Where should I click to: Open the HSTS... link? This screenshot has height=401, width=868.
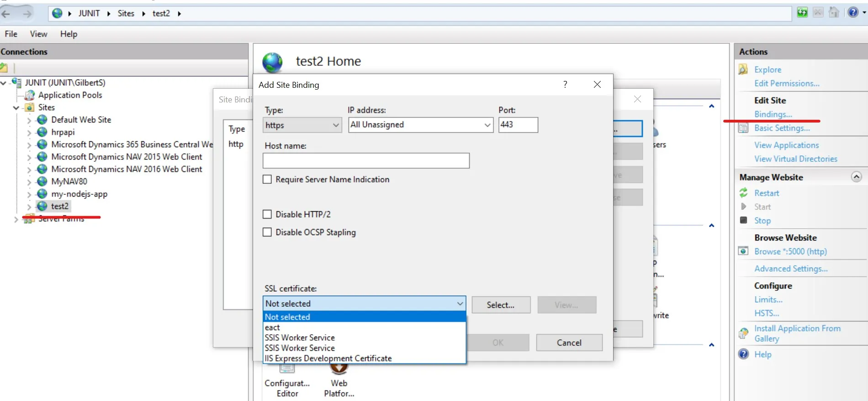coord(767,313)
